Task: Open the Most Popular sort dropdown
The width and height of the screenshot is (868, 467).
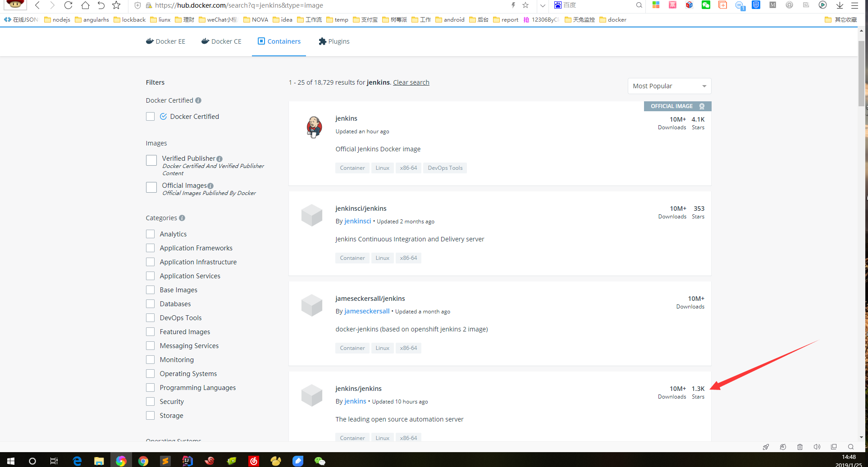Action: pos(669,86)
